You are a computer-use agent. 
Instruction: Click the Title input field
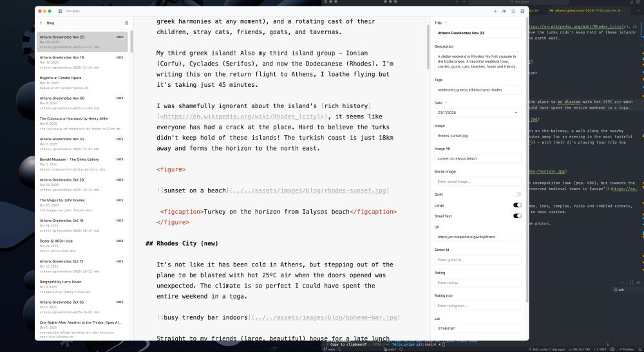[478, 33]
